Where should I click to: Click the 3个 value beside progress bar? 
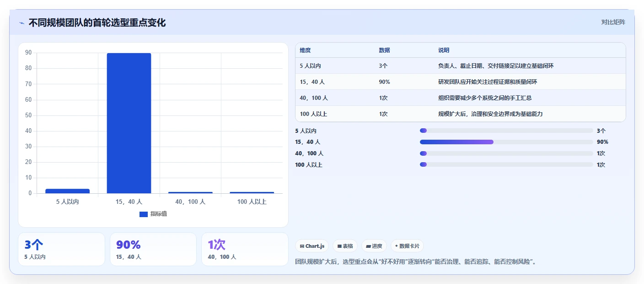click(x=601, y=131)
